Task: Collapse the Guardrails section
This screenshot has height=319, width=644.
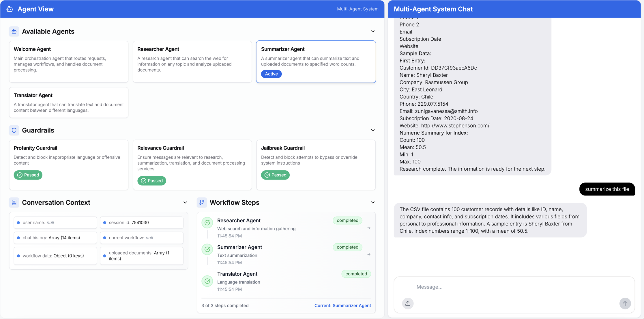Action: click(372, 130)
